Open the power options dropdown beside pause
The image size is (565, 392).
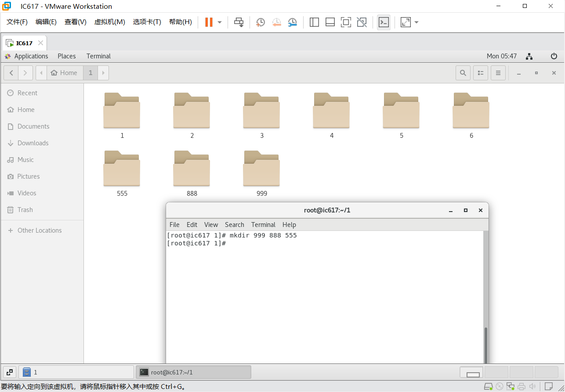(x=220, y=22)
